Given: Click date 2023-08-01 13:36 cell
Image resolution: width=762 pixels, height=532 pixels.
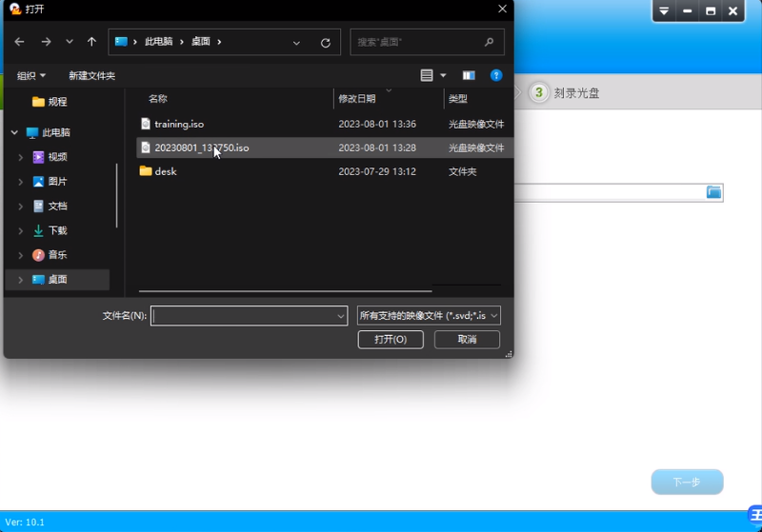Looking at the screenshot, I should (377, 125).
